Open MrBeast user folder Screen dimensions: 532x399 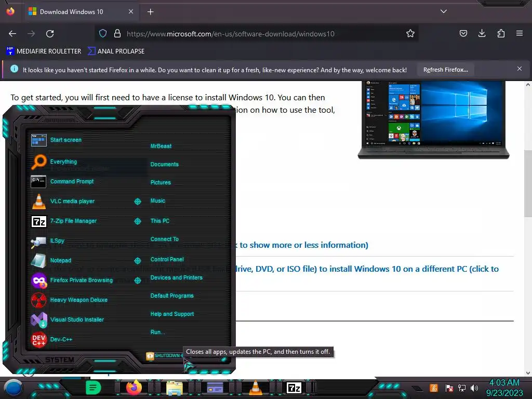(x=161, y=146)
